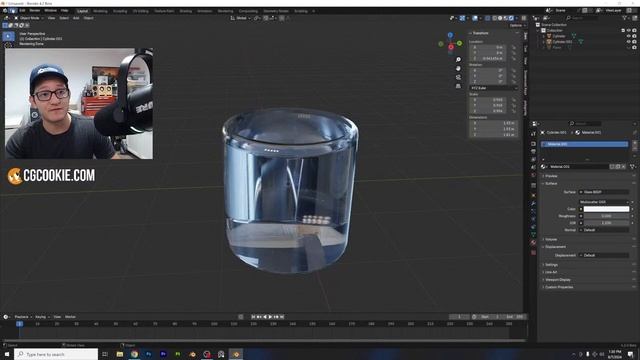Open the Object Mode dropdown
Image resolution: width=640 pixels, height=360 pixels.
click(30, 18)
